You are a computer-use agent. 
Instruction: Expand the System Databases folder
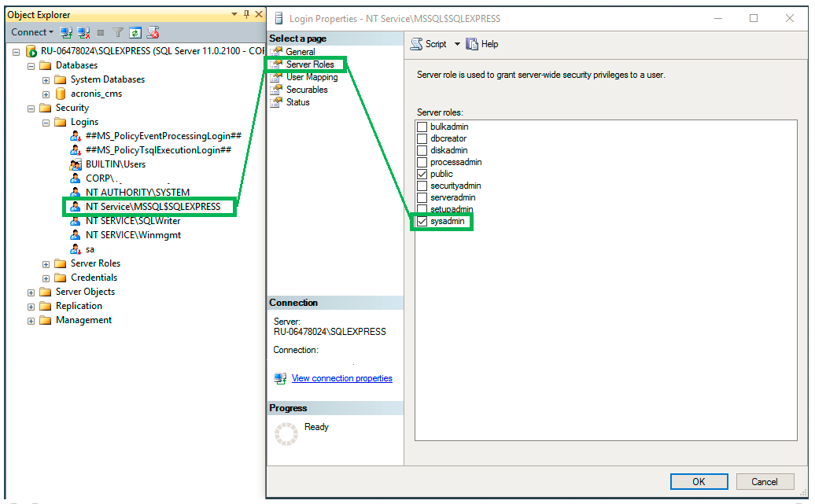46,79
